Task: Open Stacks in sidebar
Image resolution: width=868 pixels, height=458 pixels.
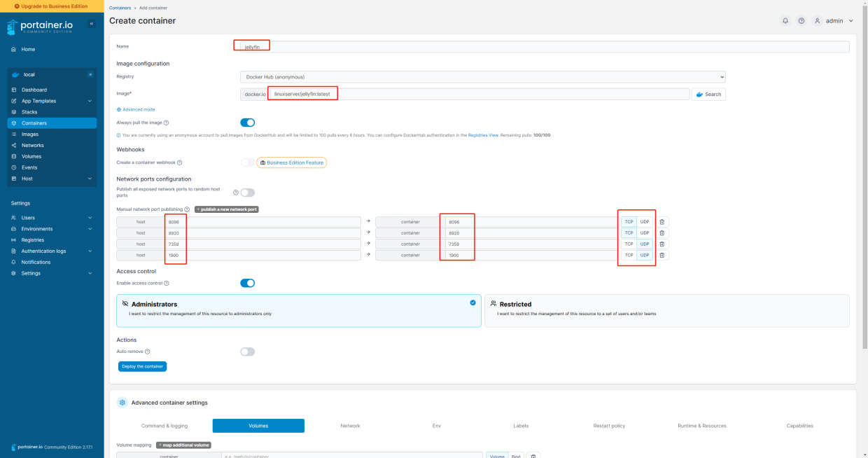Action: click(x=52, y=112)
